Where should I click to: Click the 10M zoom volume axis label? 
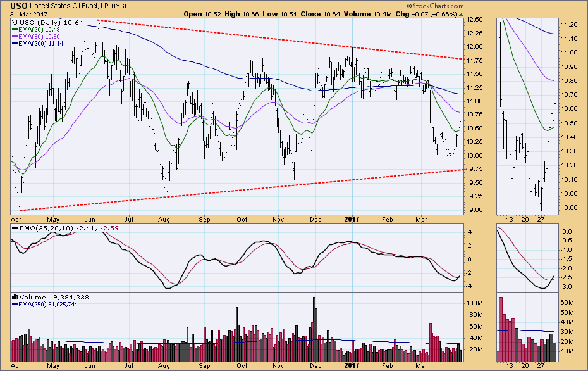(x=567, y=351)
